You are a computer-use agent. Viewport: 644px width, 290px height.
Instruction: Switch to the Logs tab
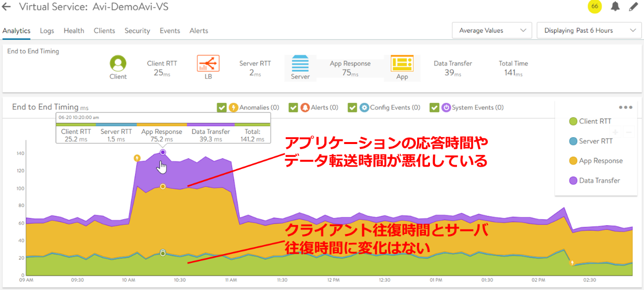[47, 30]
